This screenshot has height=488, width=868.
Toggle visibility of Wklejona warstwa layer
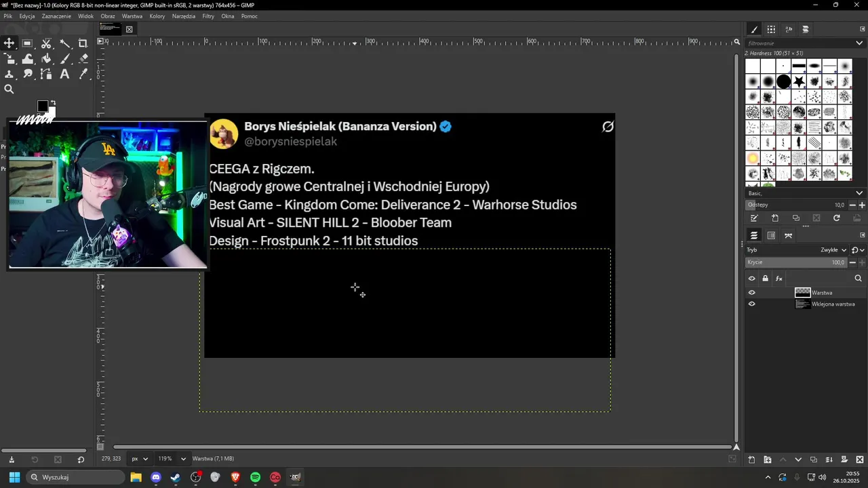click(751, 304)
